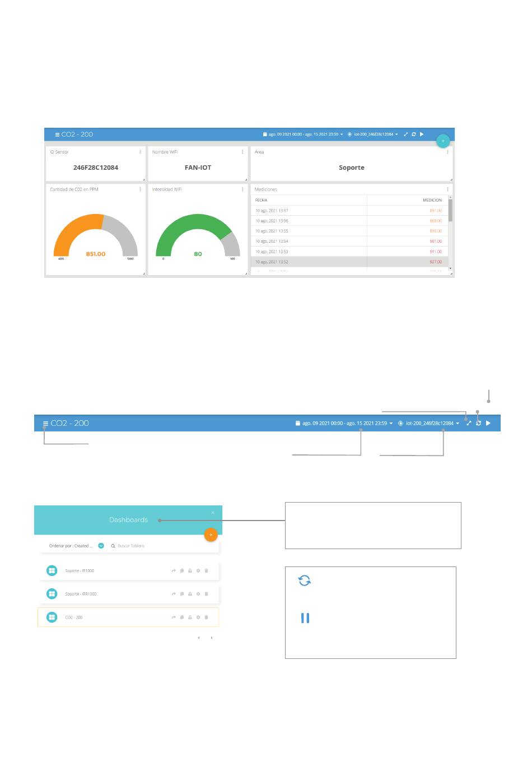Delete the Soporte - IRR1000 dashboard

point(206,594)
